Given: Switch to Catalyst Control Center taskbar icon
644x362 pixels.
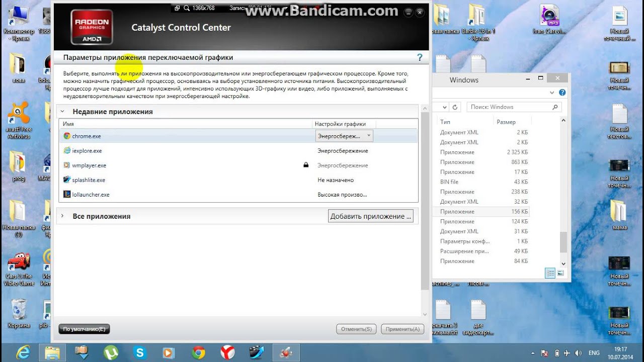Looking at the screenshot, I should coord(286,352).
